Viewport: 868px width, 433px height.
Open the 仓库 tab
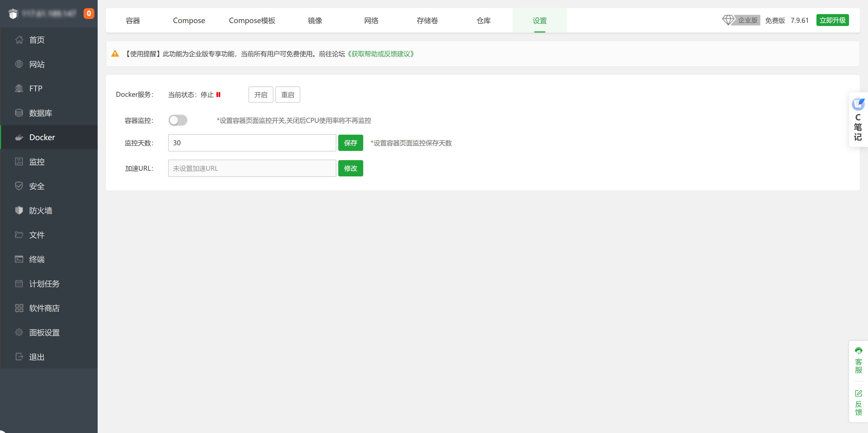(484, 21)
